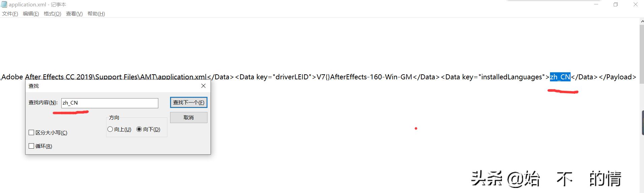The height and width of the screenshot is (193, 644).
Task: Minimize the Notepad window
Action: 596,4
